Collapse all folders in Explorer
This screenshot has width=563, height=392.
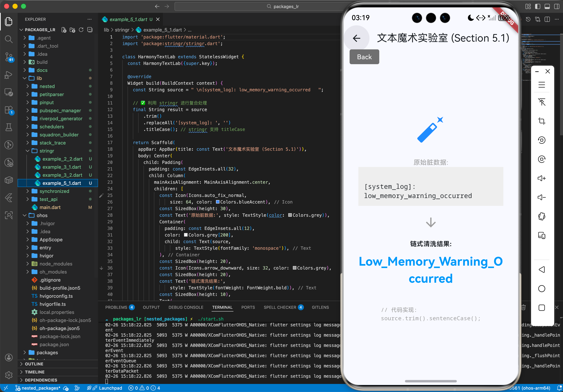[90, 30]
